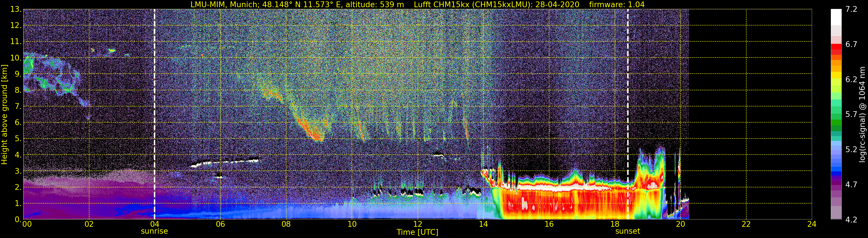
Task: Click the 'sunset' label below the time axis
Action: (x=627, y=231)
